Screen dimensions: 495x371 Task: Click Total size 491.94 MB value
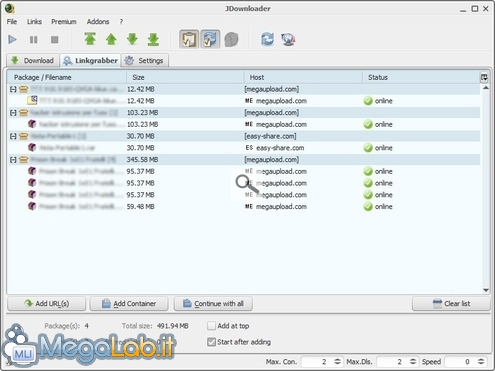pyautogui.click(x=173, y=326)
